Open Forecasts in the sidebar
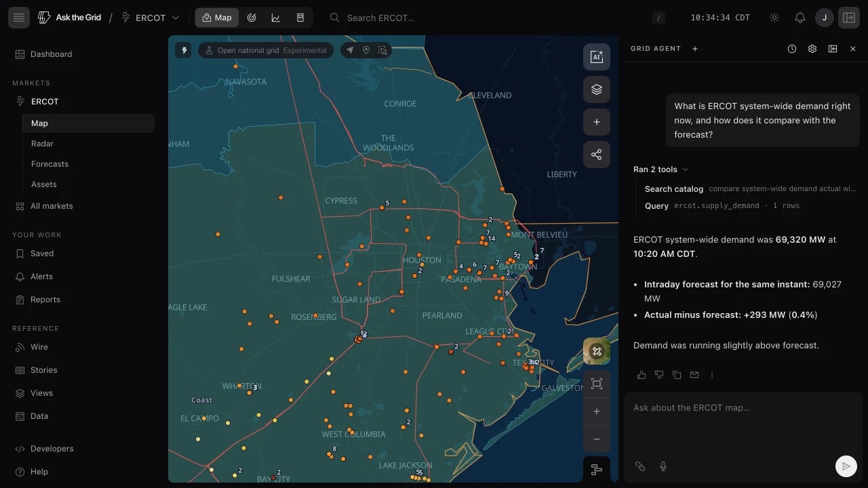The width and height of the screenshot is (868, 488). point(89,164)
